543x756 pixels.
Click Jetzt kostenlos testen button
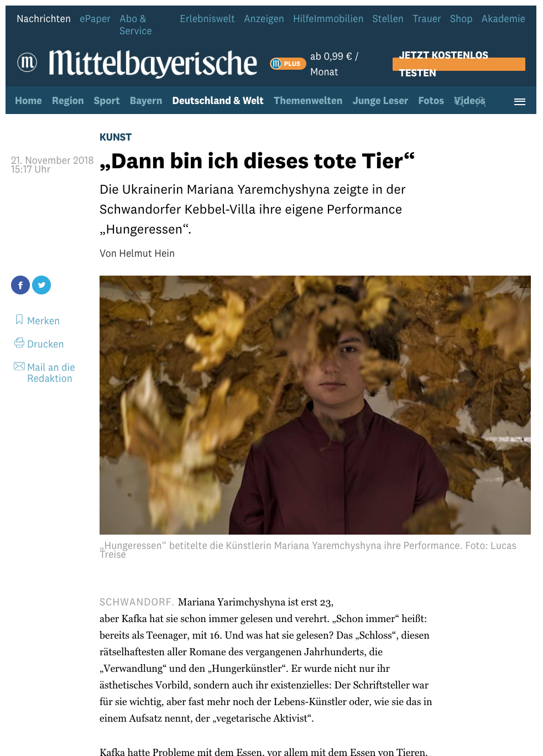click(x=459, y=64)
